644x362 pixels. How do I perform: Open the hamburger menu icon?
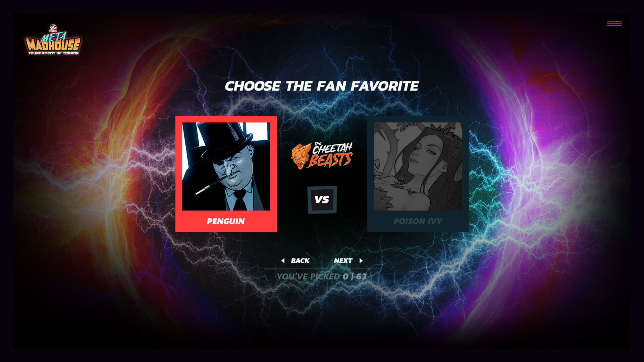click(x=614, y=23)
